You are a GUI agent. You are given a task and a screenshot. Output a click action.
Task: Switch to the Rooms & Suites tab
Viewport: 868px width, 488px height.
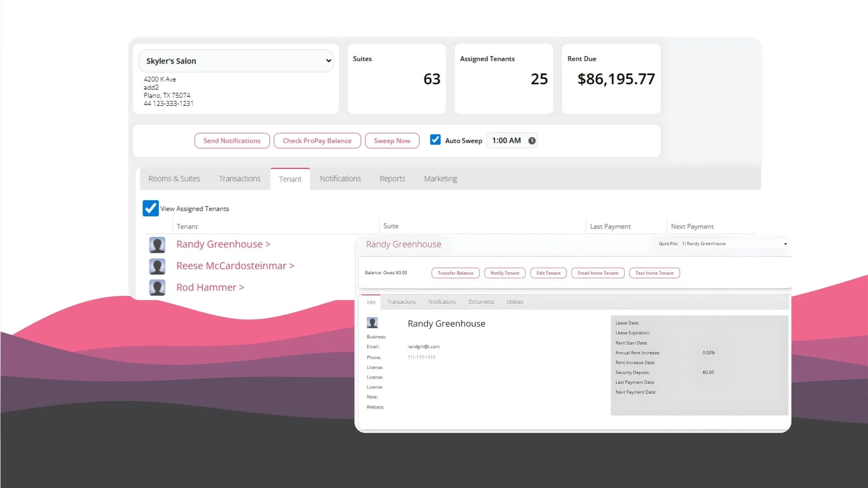(x=174, y=178)
